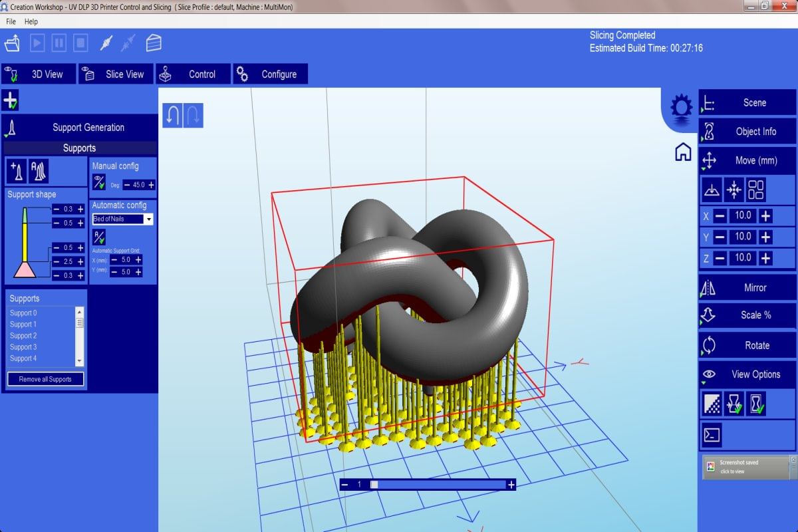
Task: Open the console icon in right panel
Action: click(x=712, y=435)
